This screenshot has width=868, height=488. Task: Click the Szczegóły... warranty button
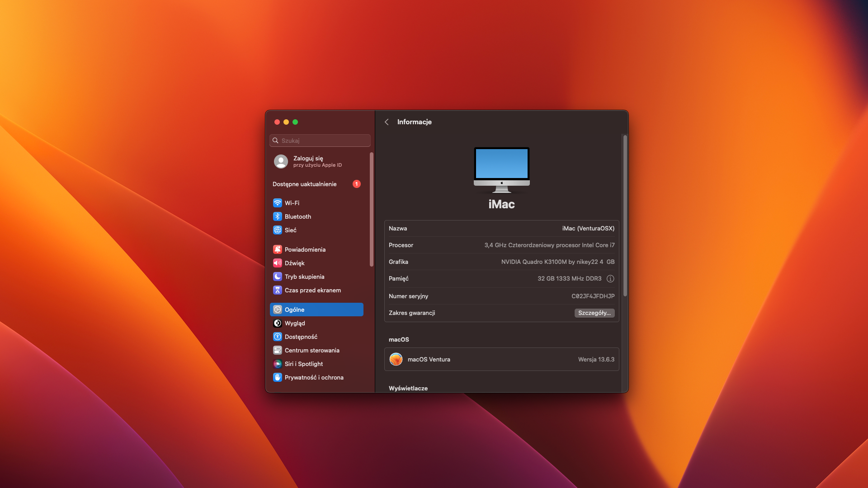594,313
